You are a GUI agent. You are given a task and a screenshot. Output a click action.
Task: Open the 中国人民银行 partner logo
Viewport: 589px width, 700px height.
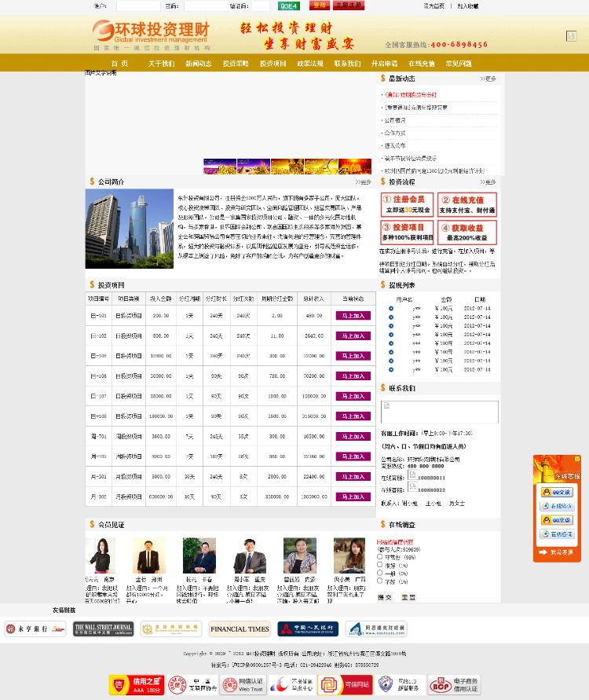click(x=308, y=629)
